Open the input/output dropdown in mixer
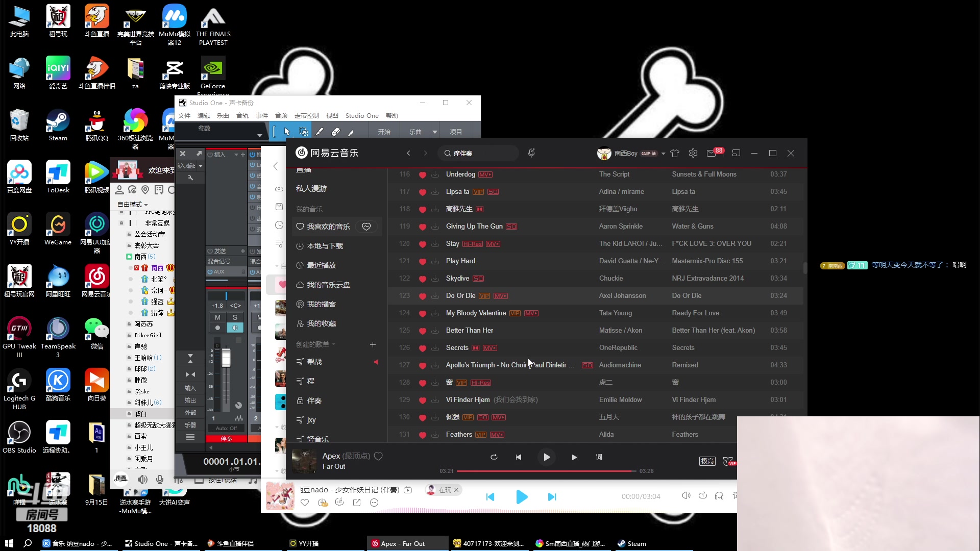Viewport: 980px width, 551px height. pyautogui.click(x=201, y=166)
